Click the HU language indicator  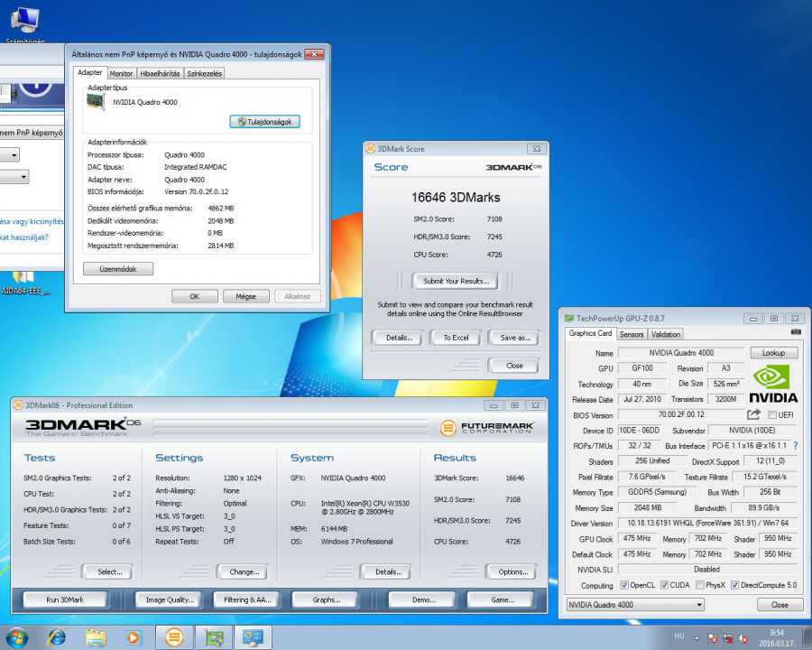point(678,636)
